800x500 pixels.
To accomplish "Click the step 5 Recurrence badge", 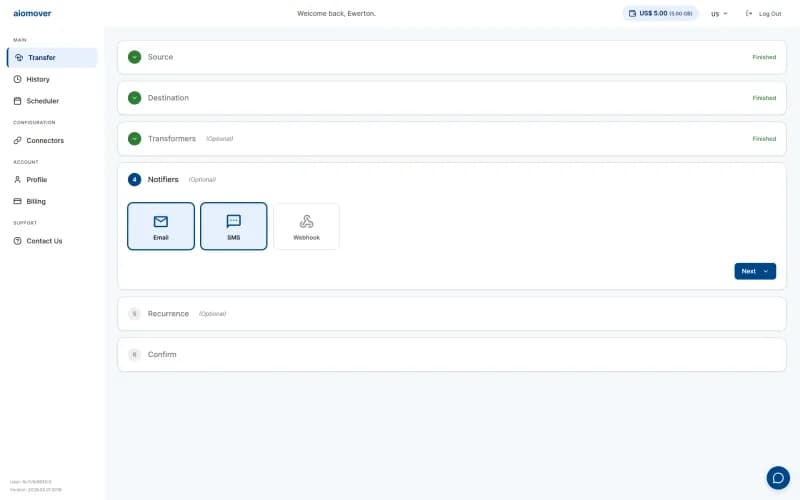I will pos(135,314).
